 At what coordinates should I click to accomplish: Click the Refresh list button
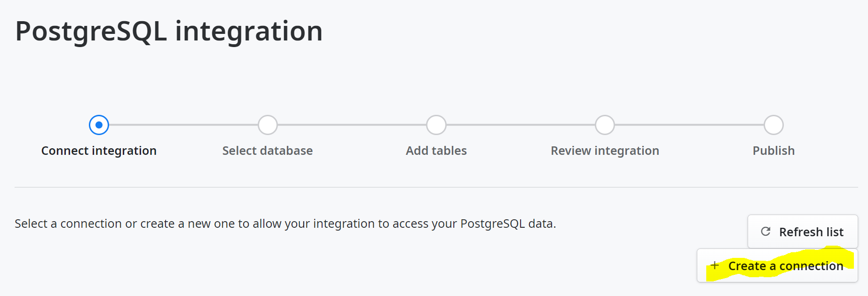pyautogui.click(x=802, y=232)
